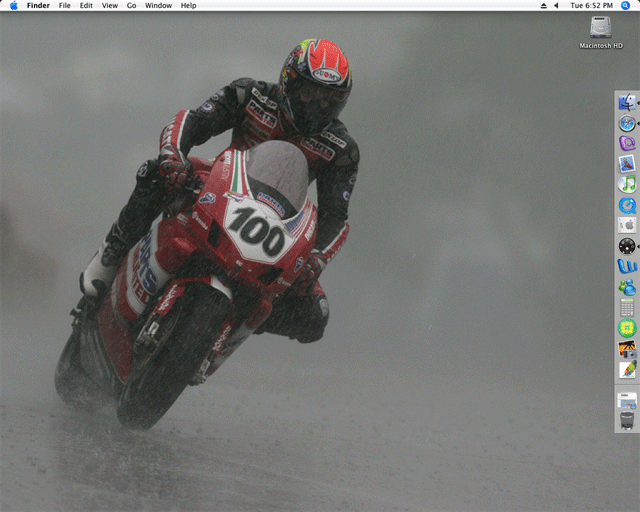The width and height of the screenshot is (640, 512).
Task: Open the Finder application menu
Action: tap(38, 5)
